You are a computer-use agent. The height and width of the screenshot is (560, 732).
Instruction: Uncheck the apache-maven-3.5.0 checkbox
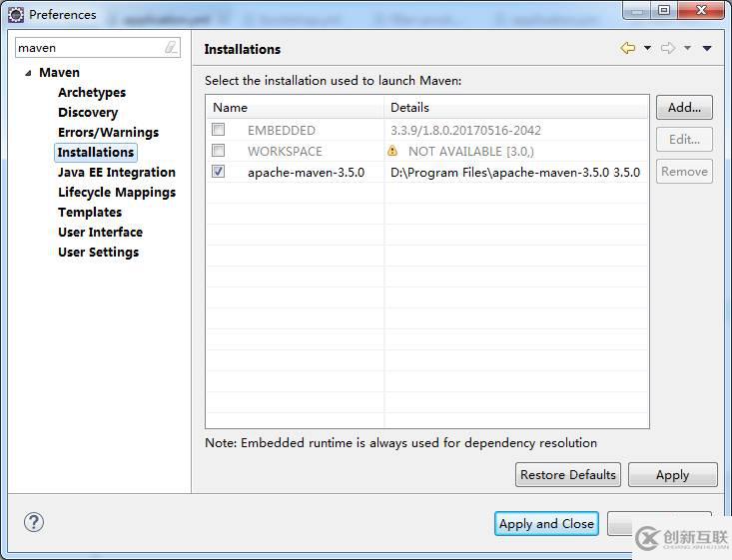[x=219, y=172]
